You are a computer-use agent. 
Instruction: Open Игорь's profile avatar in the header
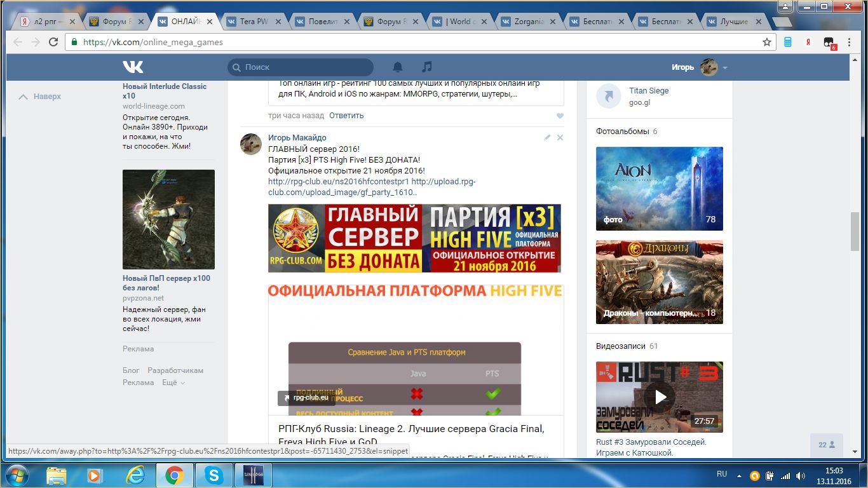click(x=709, y=67)
